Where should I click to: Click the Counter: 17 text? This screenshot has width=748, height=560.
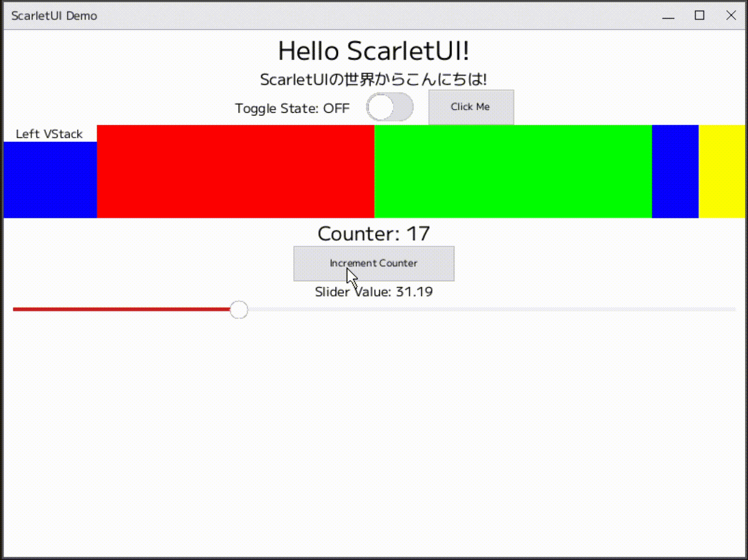374,234
